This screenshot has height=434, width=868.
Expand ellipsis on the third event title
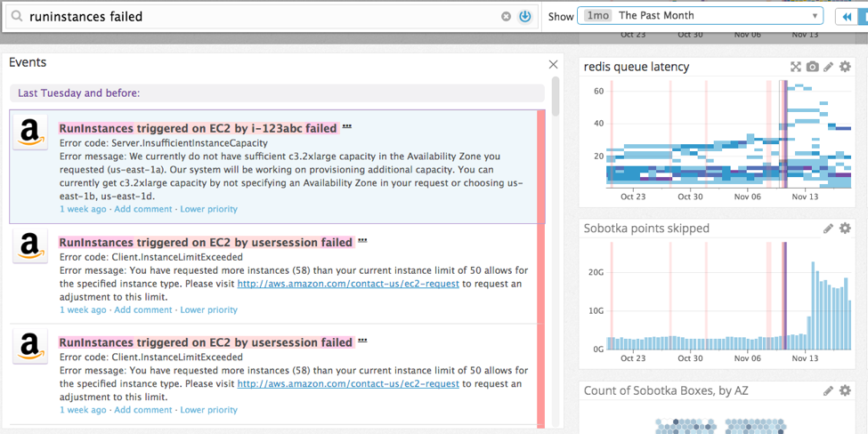pyautogui.click(x=362, y=342)
